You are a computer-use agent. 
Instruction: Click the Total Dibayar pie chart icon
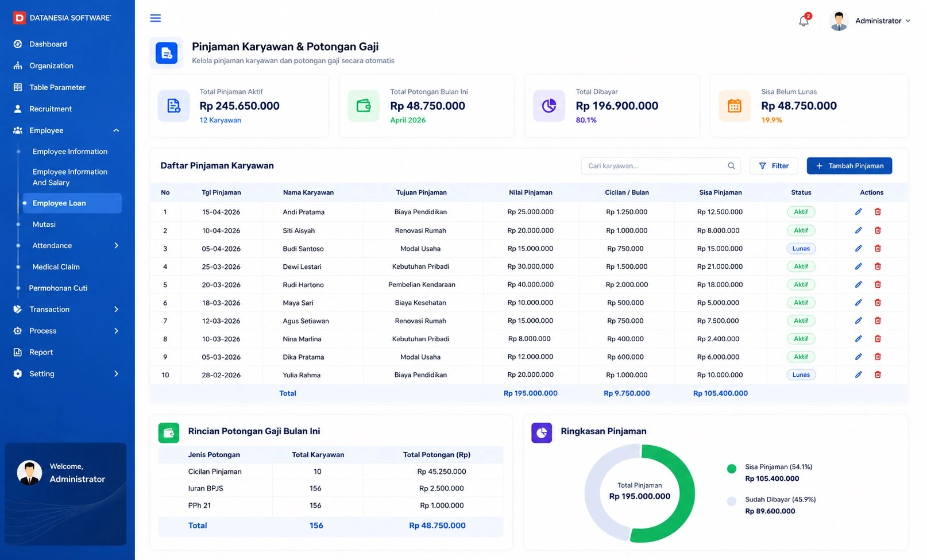point(549,106)
